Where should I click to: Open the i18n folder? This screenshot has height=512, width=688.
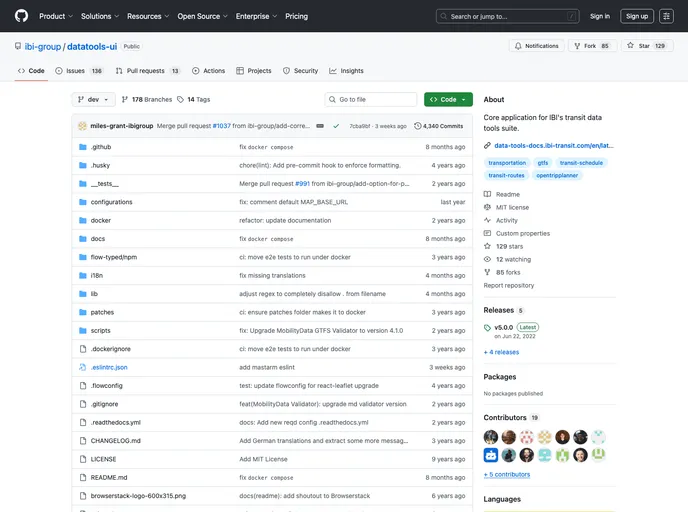[97, 276]
